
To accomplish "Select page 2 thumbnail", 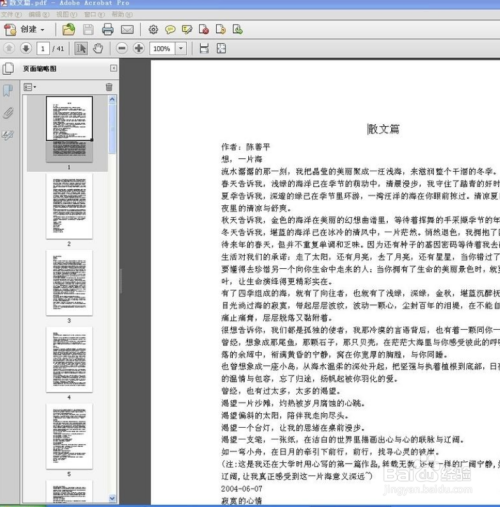I will pos(69,206).
